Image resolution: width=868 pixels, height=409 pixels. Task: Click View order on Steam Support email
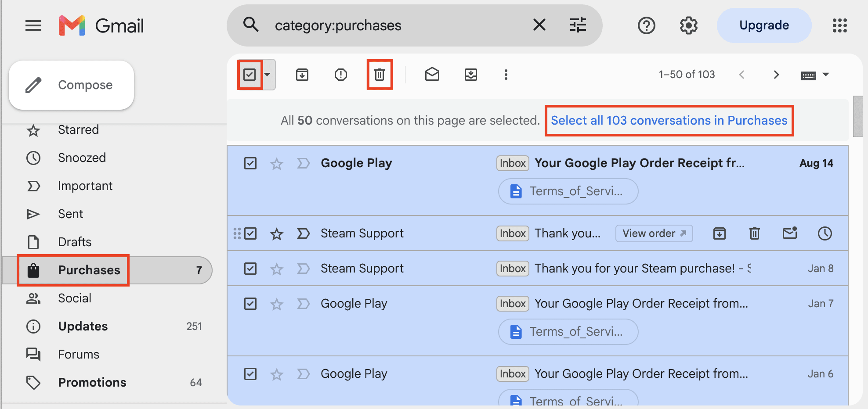click(654, 233)
